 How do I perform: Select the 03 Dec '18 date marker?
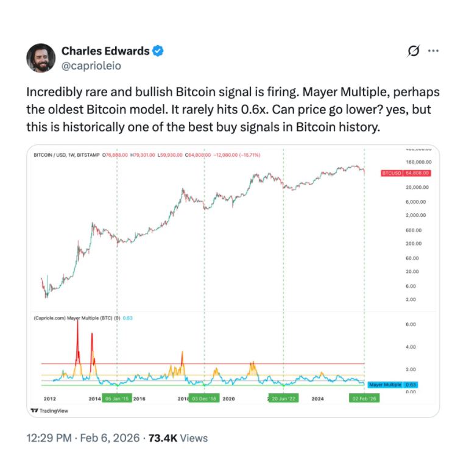204,398
